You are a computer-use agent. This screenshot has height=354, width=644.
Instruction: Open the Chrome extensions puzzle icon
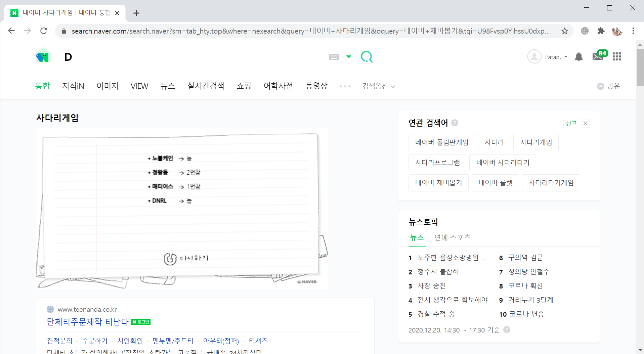(x=601, y=31)
